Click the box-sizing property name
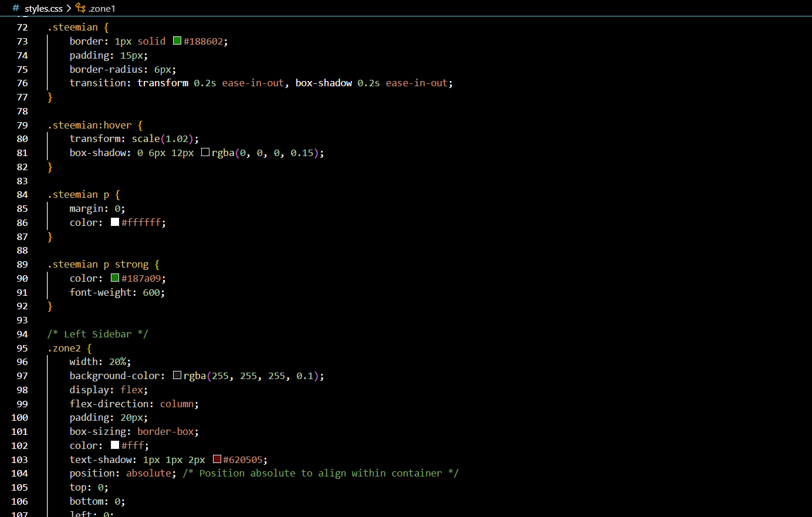 point(98,431)
